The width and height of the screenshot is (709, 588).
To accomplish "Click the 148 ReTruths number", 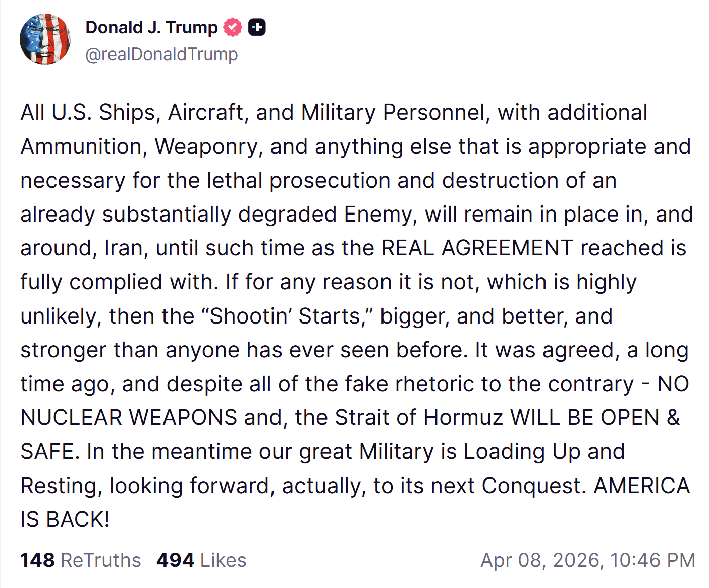I will tap(37, 560).
